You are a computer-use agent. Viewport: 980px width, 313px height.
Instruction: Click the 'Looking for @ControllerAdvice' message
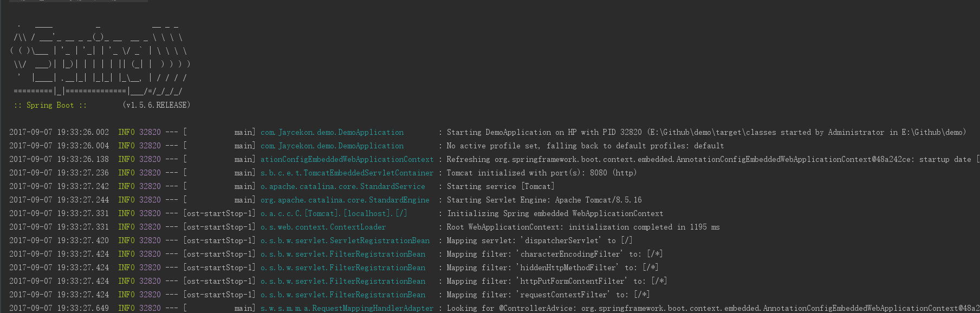[x=713, y=308]
